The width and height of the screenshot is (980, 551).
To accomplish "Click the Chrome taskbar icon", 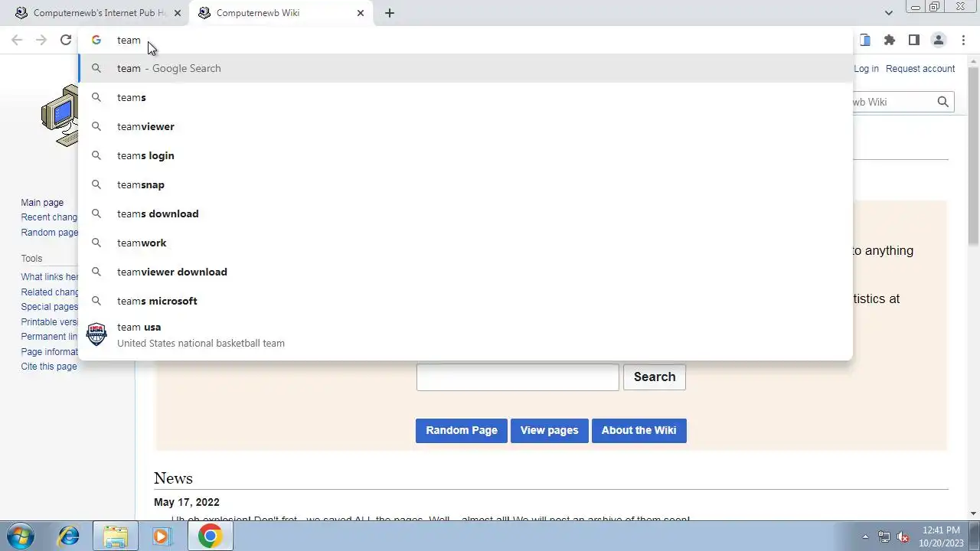I will pos(210,536).
